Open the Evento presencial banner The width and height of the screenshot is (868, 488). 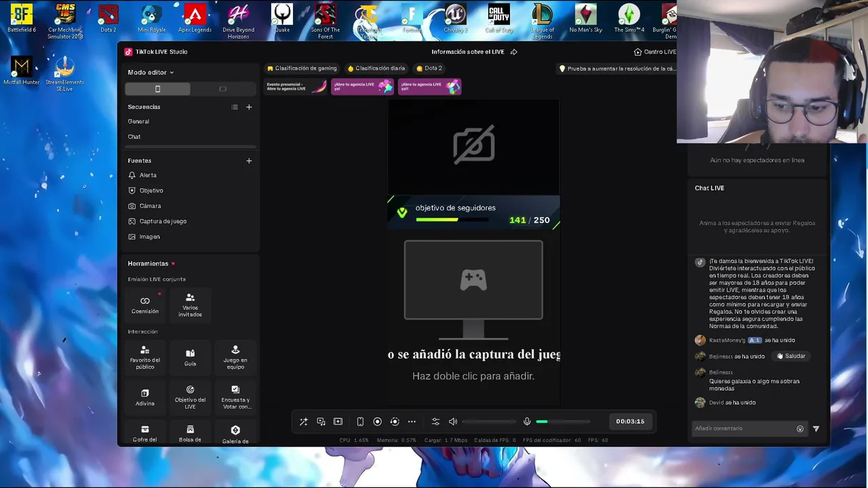tap(295, 87)
